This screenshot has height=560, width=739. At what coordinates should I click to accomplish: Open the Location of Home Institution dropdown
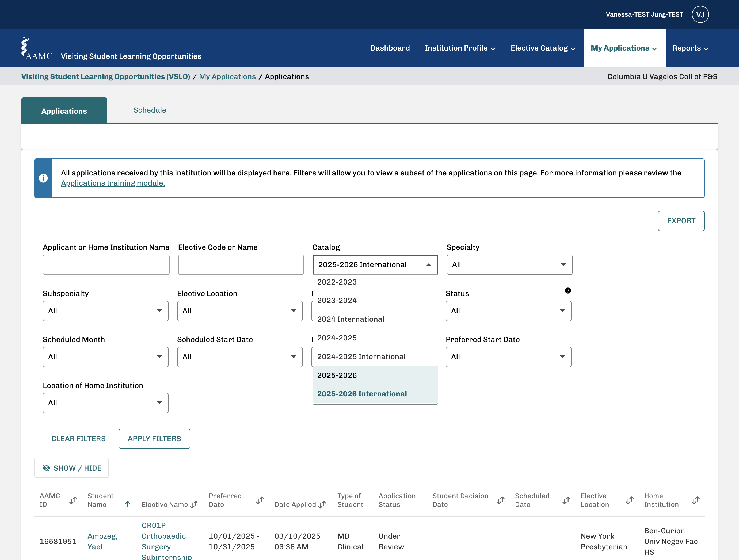(x=106, y=403)
